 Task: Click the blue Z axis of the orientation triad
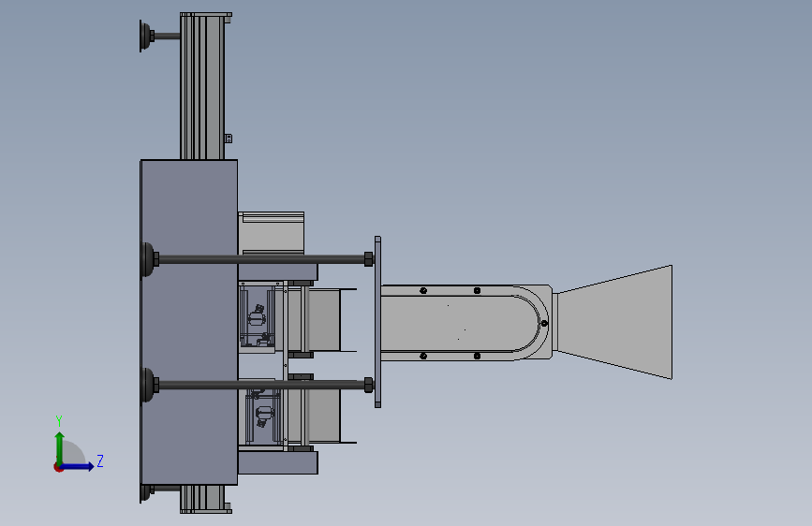pyautogui.click(x=78, y=466)
